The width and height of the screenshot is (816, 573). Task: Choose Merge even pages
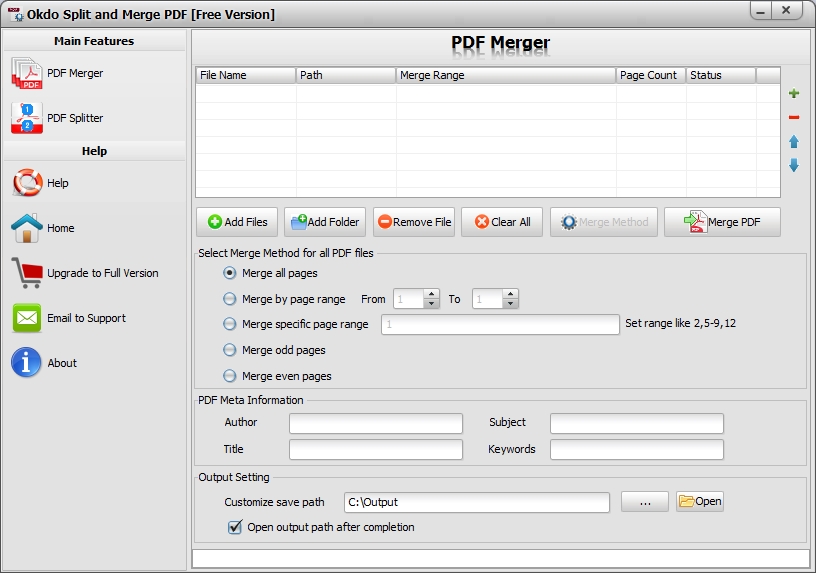230,376
